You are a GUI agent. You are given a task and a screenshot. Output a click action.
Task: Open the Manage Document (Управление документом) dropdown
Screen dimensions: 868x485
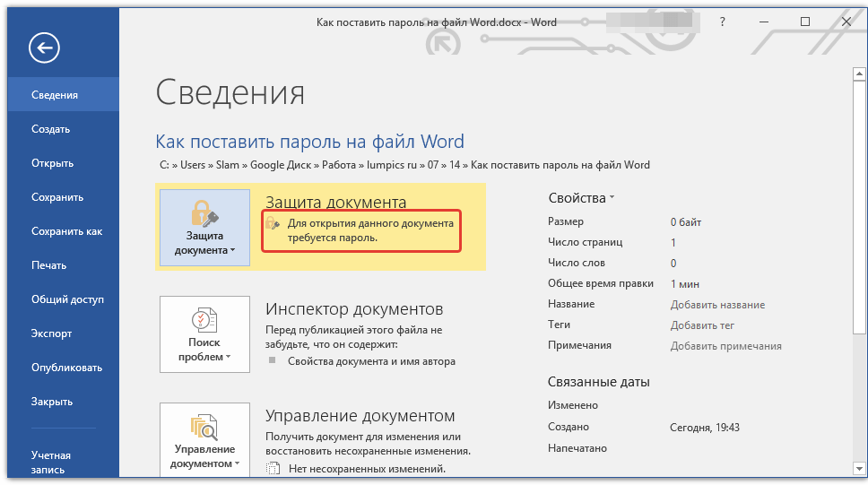(204, 440)
